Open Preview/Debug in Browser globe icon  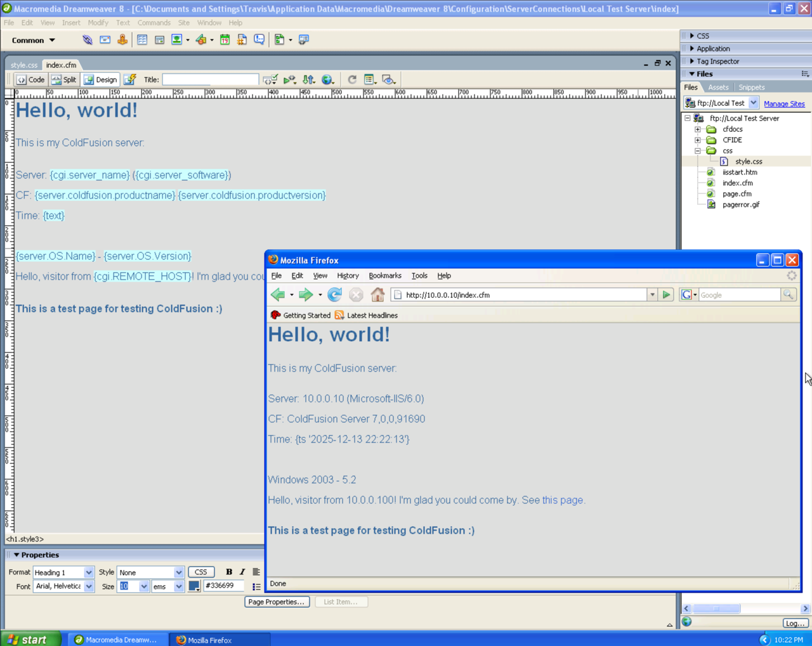pos(328,79)
